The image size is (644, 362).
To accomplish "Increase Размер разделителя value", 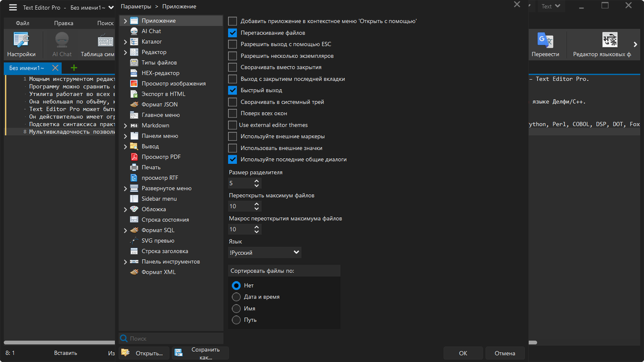I will tap(257, 181).
